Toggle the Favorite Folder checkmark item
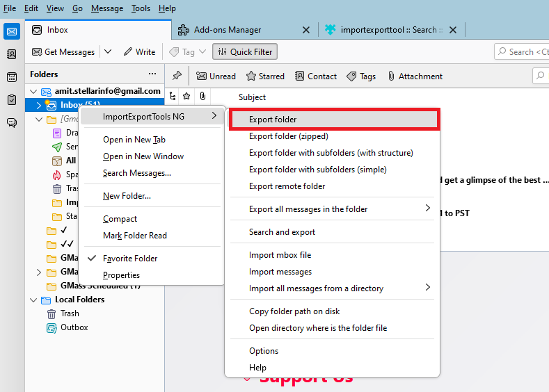 coord(152,259)
